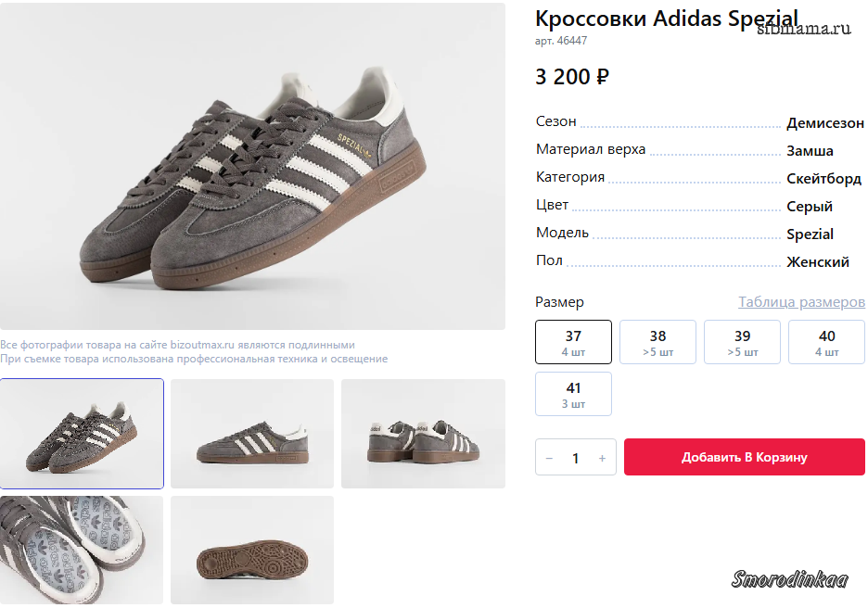Click the article number арт. 46447
Viewport: 868px width, 608px height.
click(x=561, y=41)
